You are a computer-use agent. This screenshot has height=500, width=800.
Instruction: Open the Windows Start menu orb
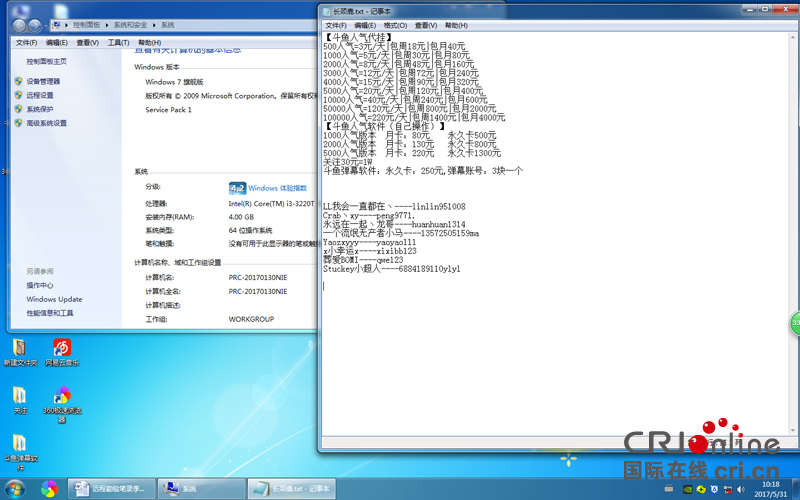pos(14,489)
